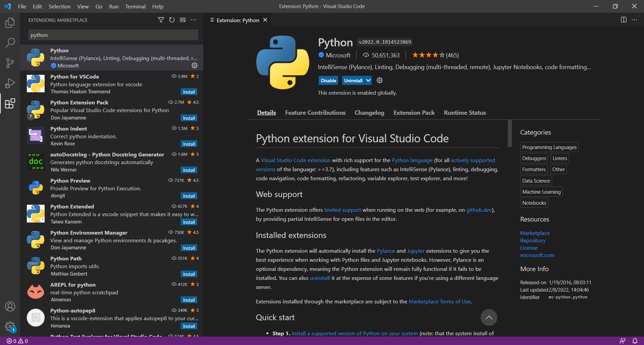Uninstall the Python extension
The width and height of the screenshot is (644, 345).
point(353,80)
